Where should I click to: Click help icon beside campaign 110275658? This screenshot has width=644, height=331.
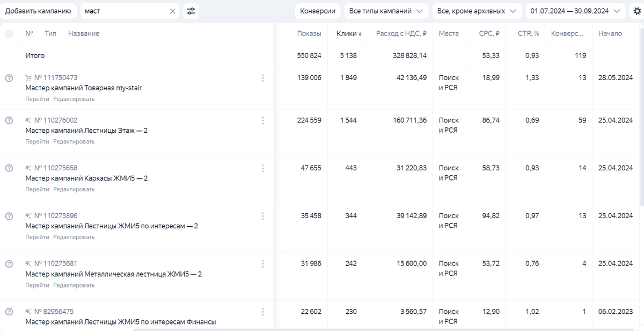point(9,168)
